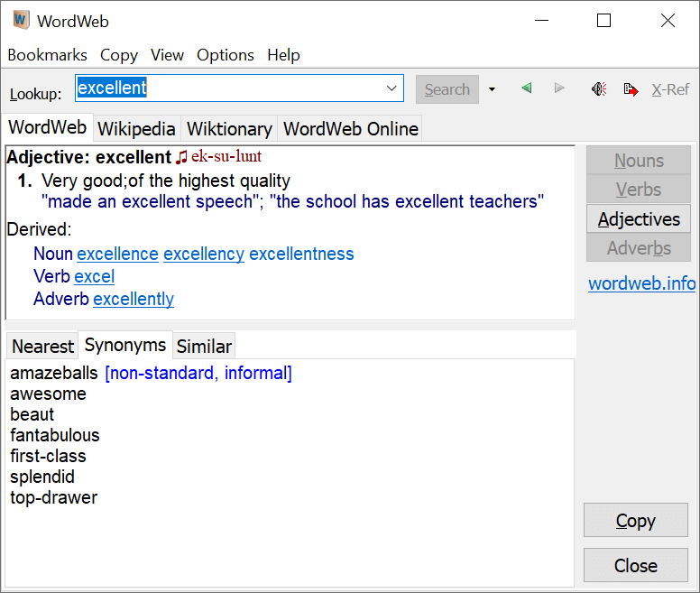Open the Bookmarks menu

point(47,55)
